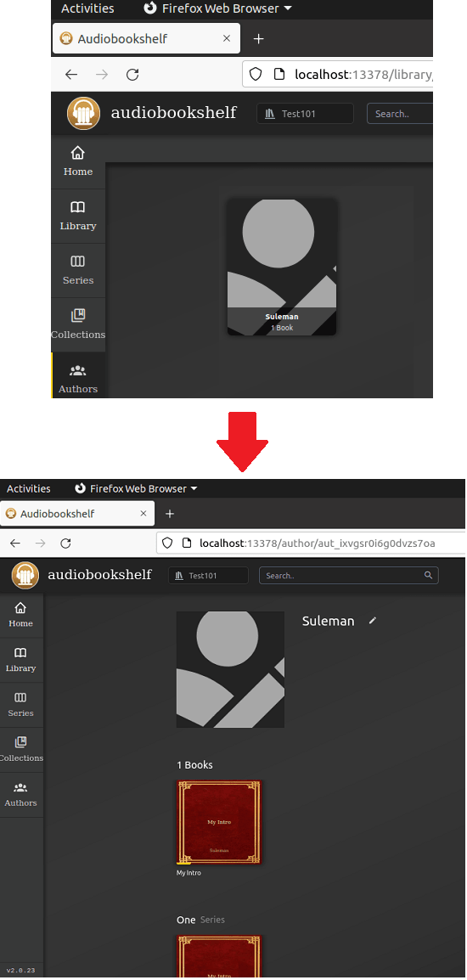Open the Test101 library dropdown in lower screenshot
Viewport: 467px width, 980px height.
(208, 575)
